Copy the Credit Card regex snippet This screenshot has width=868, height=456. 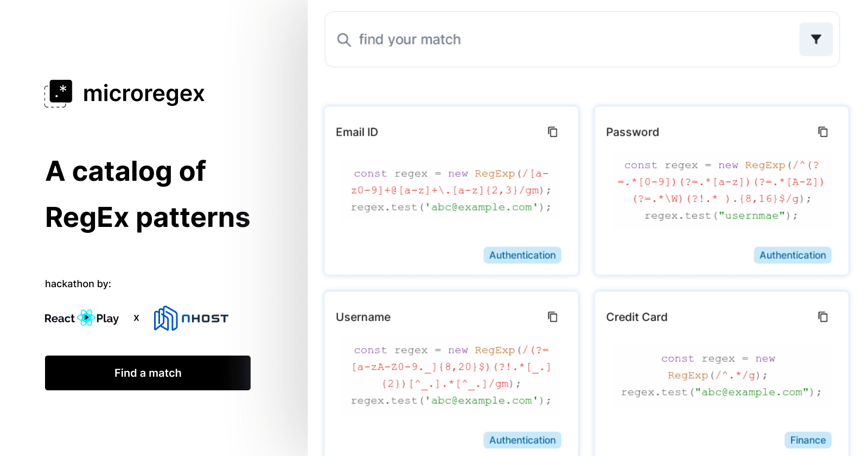(823, 317)
